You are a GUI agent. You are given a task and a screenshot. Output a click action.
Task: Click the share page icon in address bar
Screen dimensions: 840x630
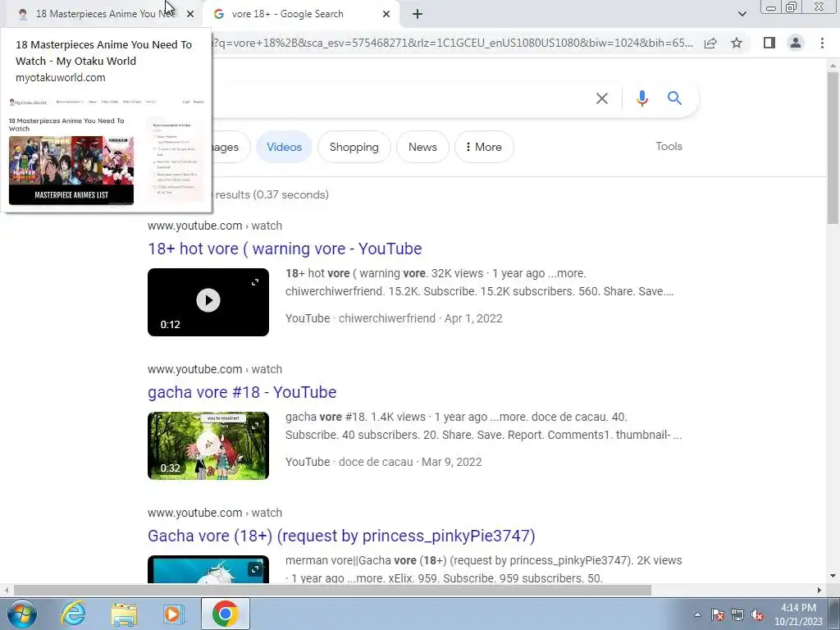[x=710, y=43]
